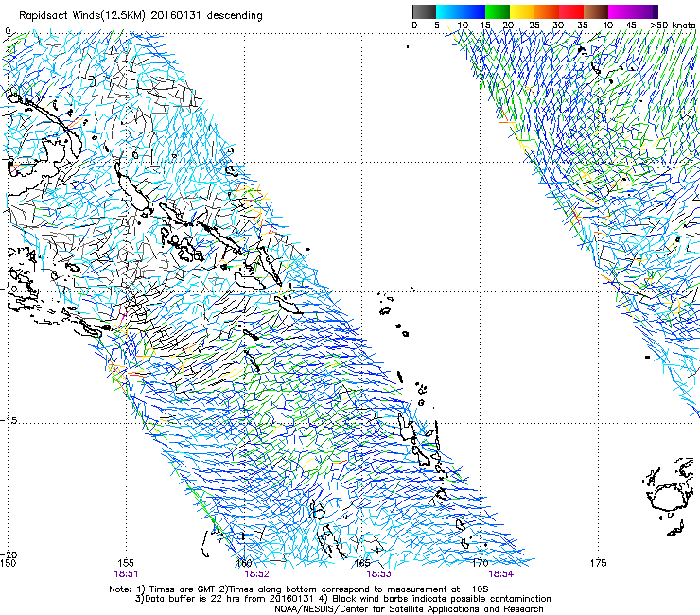Click the gray 0-5 knots color swatch

coord(424,11)
